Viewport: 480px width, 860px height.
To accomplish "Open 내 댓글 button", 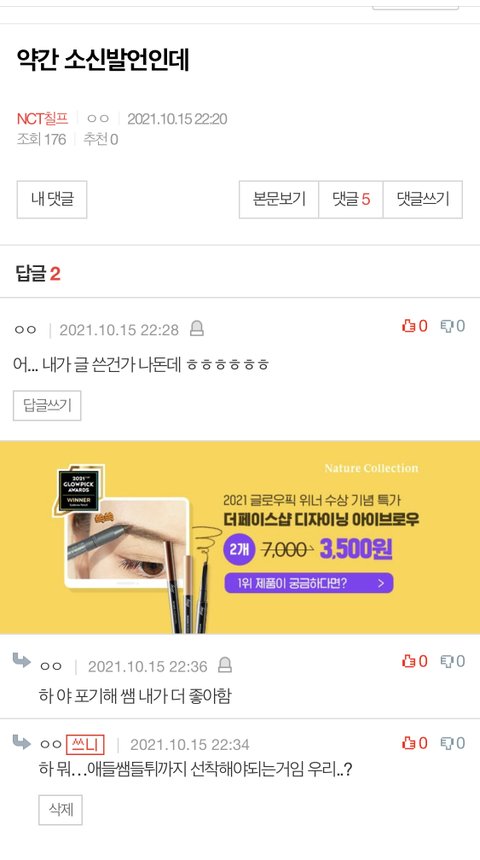I will tap(52, 200).
